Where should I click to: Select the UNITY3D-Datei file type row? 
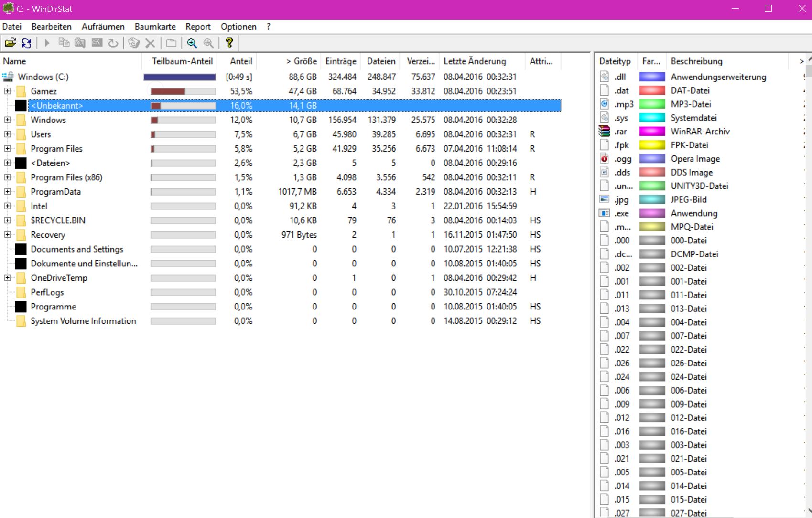[x=700, y=186]
